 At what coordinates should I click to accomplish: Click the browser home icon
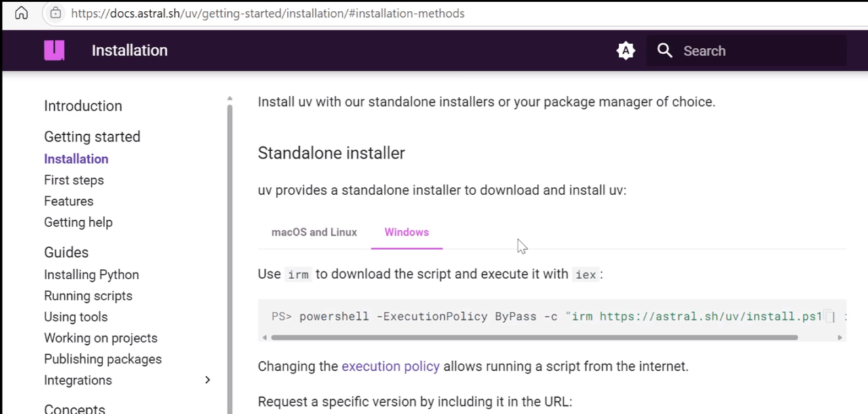coord(21,13)
